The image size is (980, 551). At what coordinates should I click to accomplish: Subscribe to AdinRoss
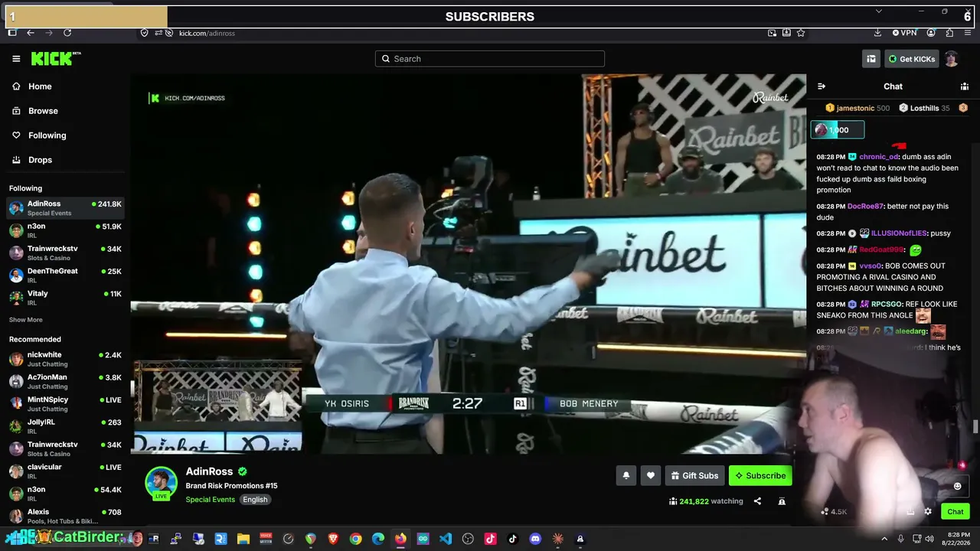point(760,475)
